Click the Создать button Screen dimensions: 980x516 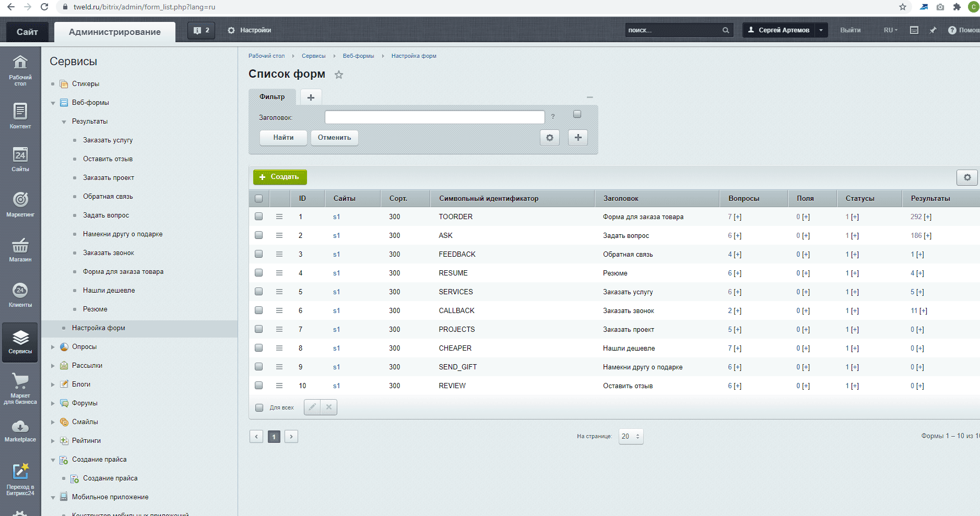point(280,177)
